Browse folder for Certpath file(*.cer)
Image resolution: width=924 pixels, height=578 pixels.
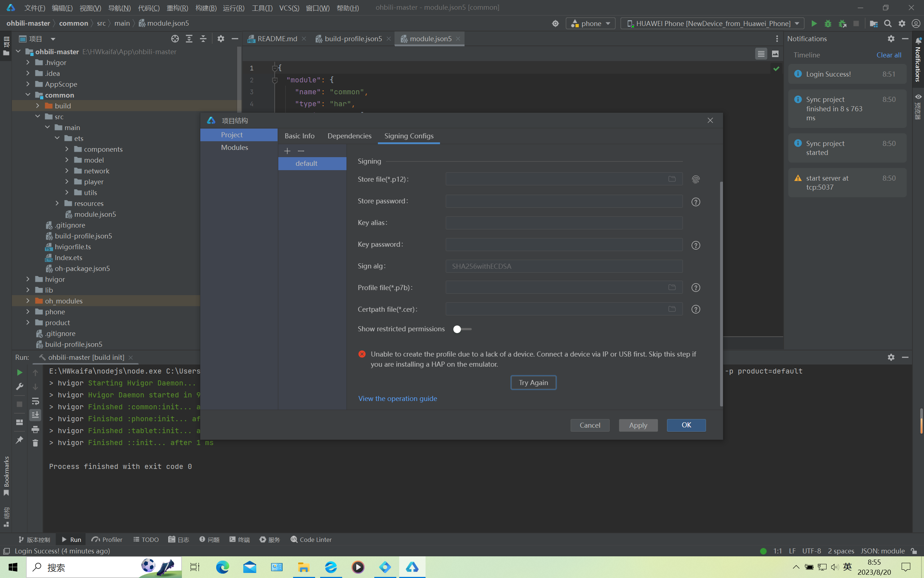672,309
